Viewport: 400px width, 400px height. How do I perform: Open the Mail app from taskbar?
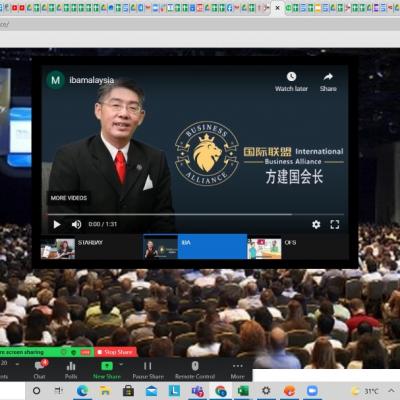coord(151,391)
